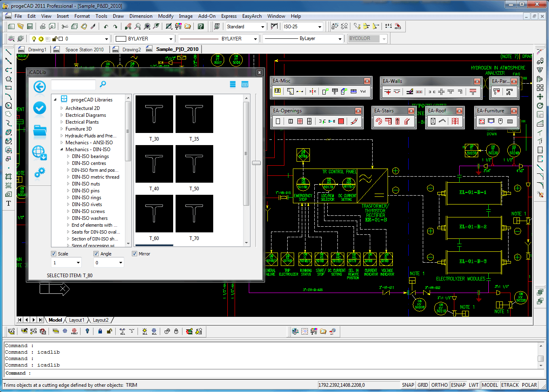Screen dimensions: 549x392
Task: Click the globe download icon in iCADLib
Action: coord(40,152)
